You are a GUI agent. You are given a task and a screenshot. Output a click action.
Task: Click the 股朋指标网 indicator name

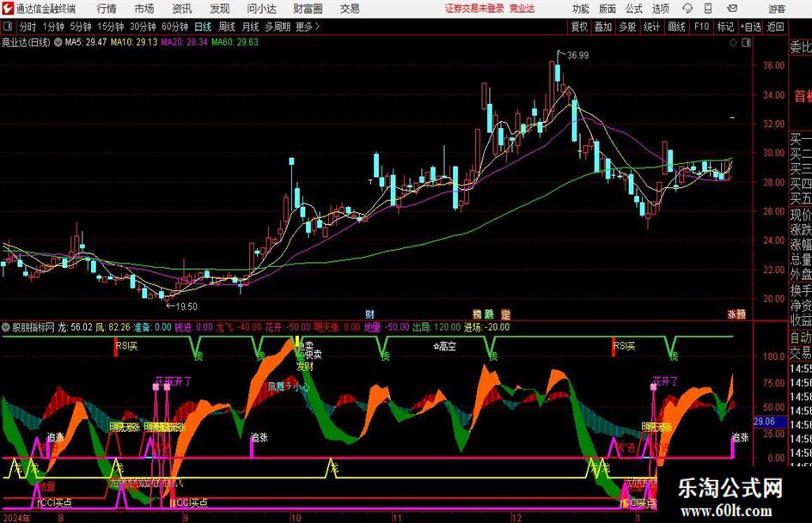pyautogui.click(x=34, y=327)
